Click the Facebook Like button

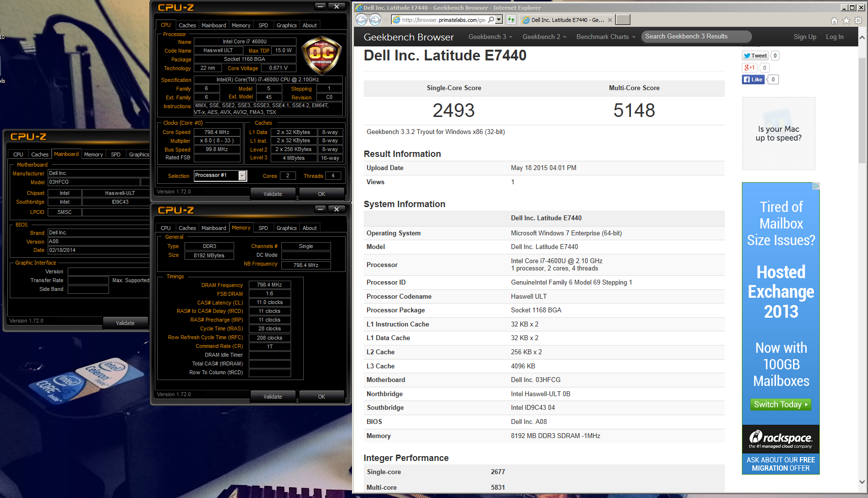[753, 79]
